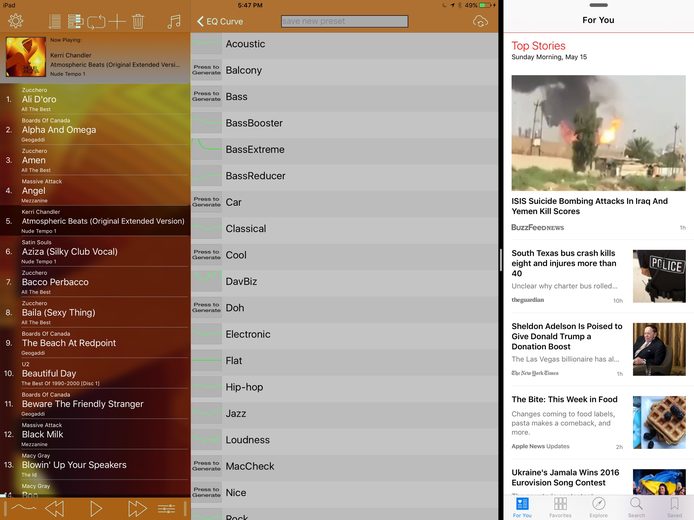Select the BassBooster preset
Image resolution: width=694 pixels, height=520 pixels.
344,123
